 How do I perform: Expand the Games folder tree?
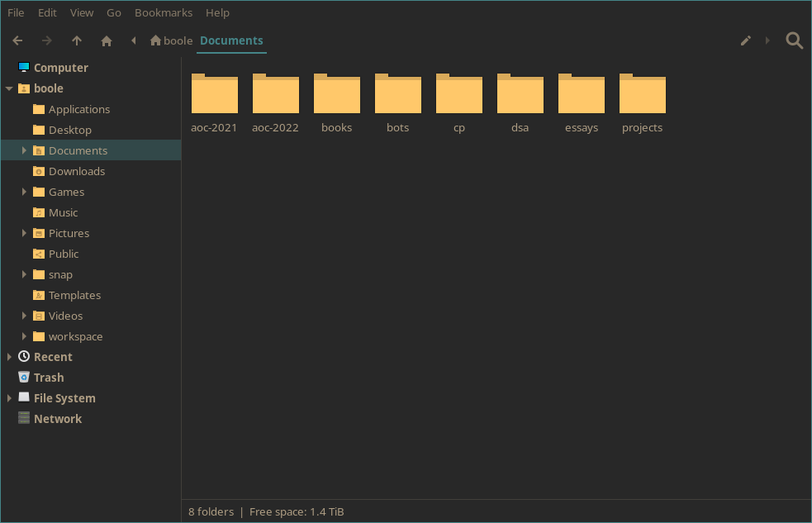click(x=25, y=192)
